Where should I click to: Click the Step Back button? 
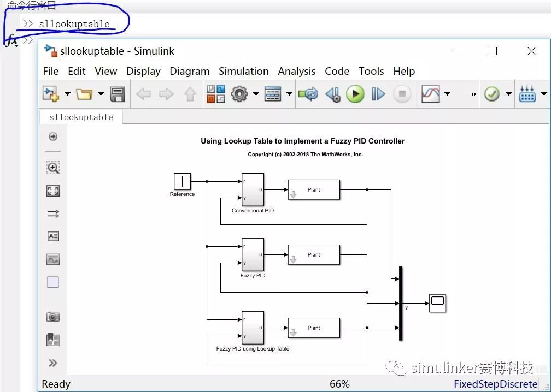point(333,94)
